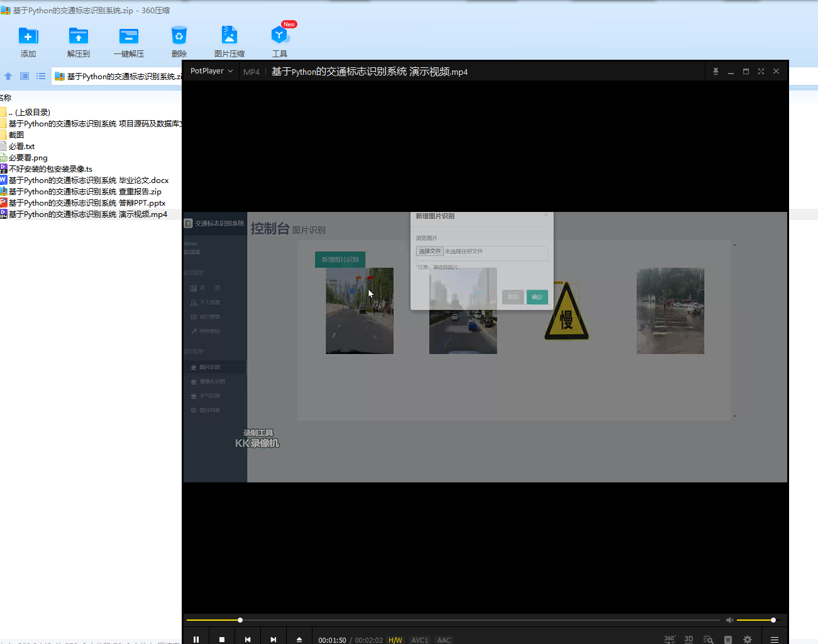The image size is (818, 644).
Task: Mute audio using the speaker icon
Action: click(x=729, y=620)
